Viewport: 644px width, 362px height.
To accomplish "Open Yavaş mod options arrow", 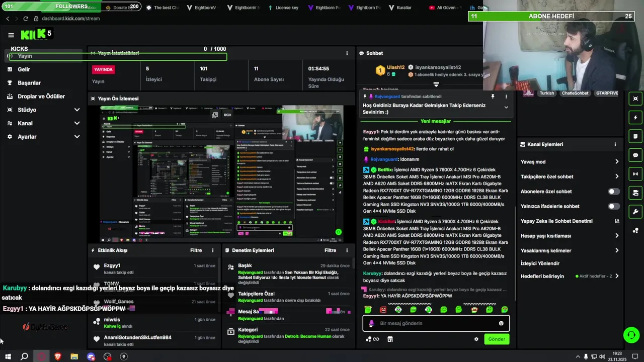I will (x=617, y=162).
